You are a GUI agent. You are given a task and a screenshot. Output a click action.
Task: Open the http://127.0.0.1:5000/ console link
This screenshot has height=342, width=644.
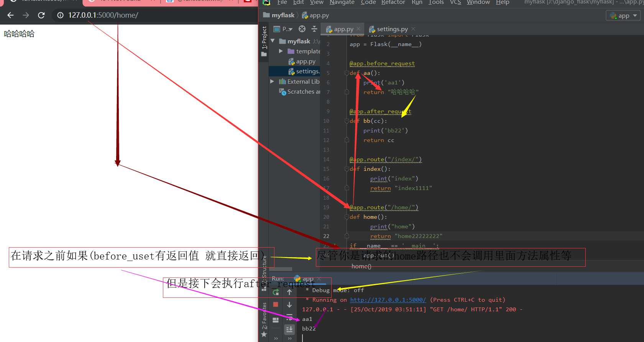point(388,300)
